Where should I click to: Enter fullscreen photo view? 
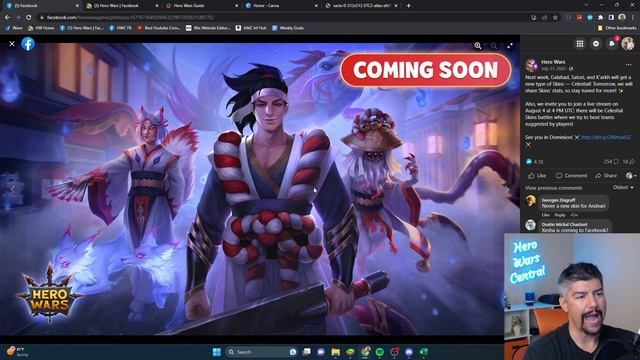tap(510, 46)
